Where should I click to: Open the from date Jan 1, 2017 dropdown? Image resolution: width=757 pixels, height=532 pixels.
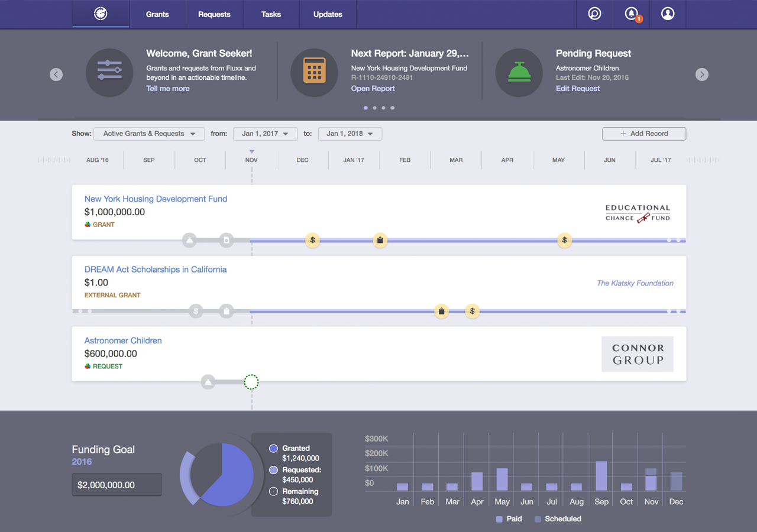coord(264,134)
